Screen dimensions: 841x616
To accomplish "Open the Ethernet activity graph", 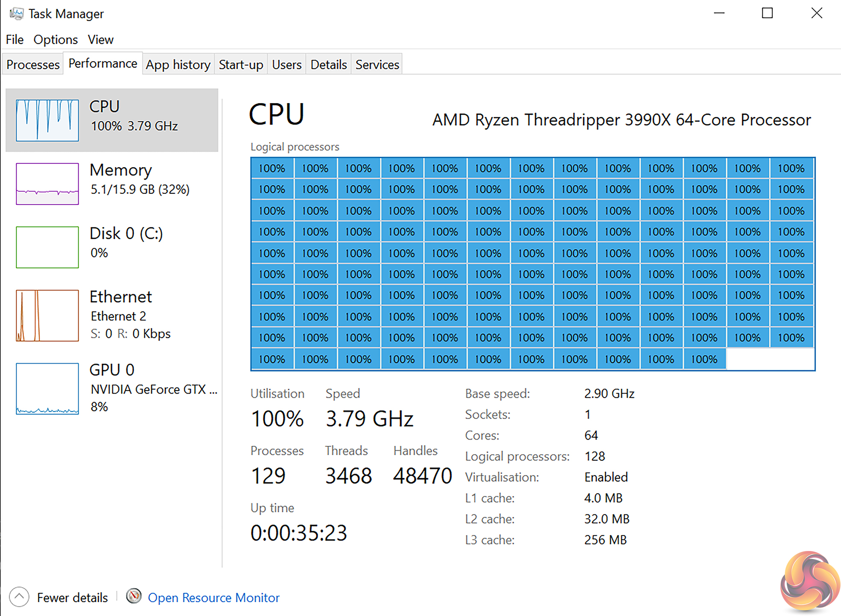I will coord(47,315).
